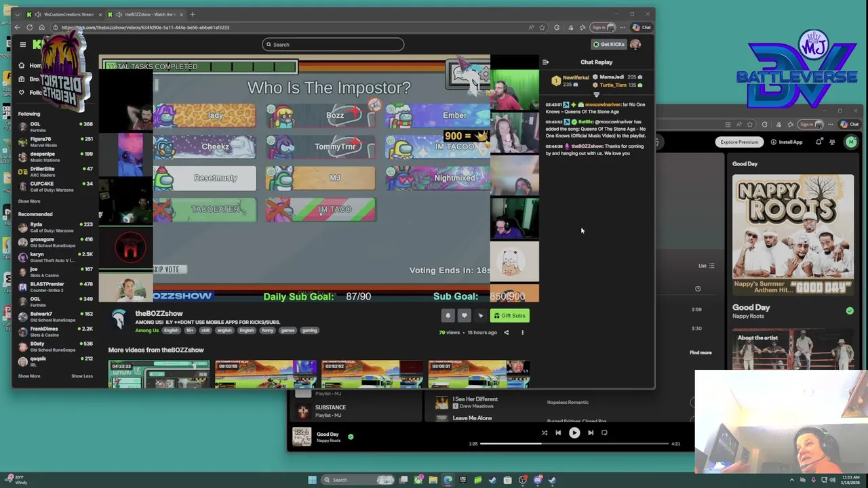The height and width of the screenshot is (488, 868).
Task: Collapse the Chat Replay panel arrow icon
Action: 545,62
